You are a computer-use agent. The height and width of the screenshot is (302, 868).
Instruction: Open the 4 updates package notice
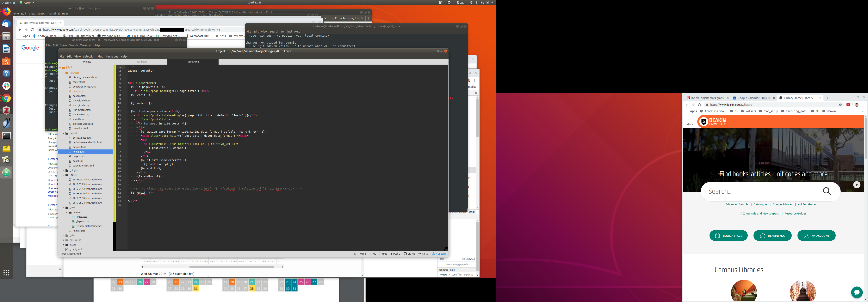click(439, 254)
